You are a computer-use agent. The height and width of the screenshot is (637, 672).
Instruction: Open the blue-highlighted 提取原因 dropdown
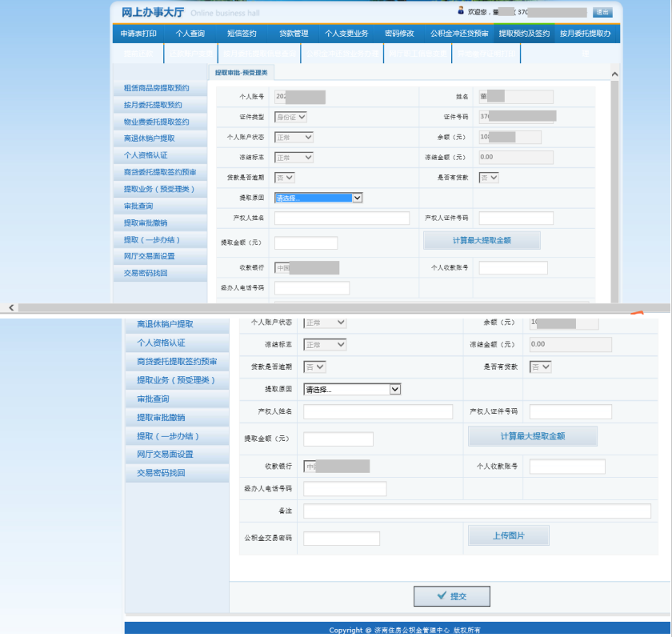(x=318, y=198)
